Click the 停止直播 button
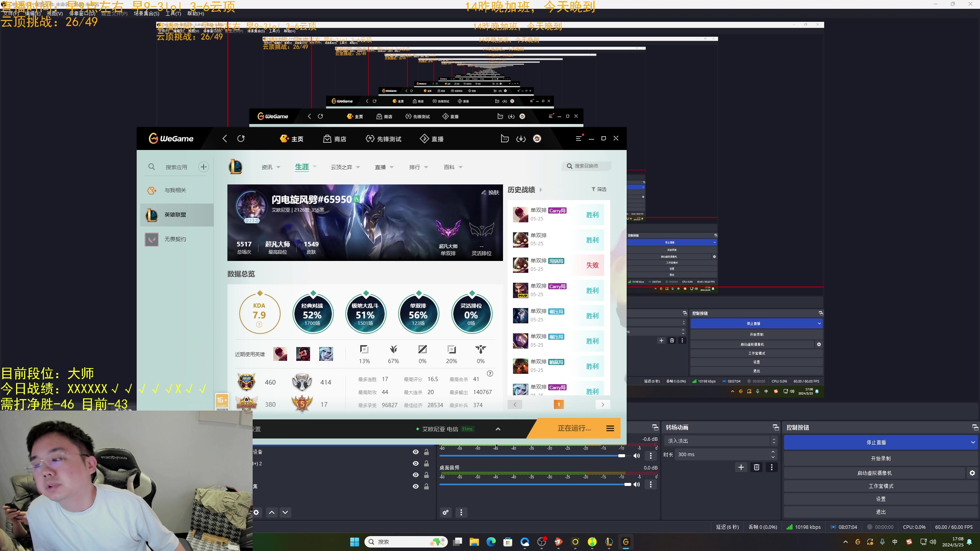 click(x=876, y=442)
